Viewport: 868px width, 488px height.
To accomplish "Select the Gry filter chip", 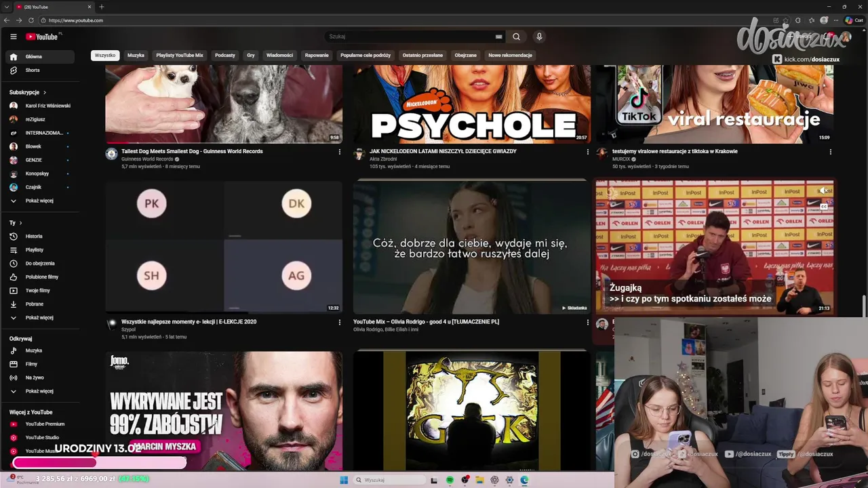I will click(251, 56).
